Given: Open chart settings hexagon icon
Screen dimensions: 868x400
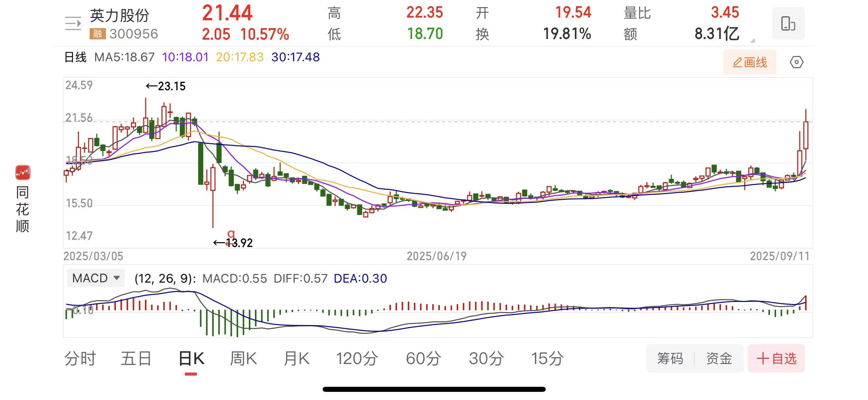Looking at the screenshot, I should (796, 62).
